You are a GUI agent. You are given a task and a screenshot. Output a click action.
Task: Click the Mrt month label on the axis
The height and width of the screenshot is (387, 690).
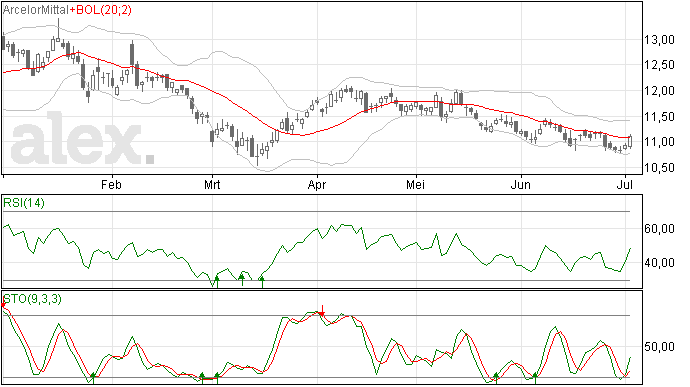212,184
